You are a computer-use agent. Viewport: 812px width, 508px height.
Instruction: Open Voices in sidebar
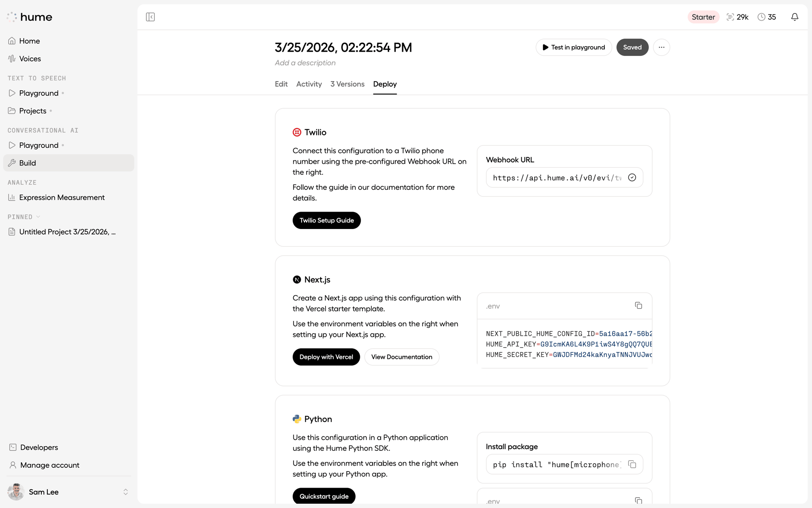(69, 58)
